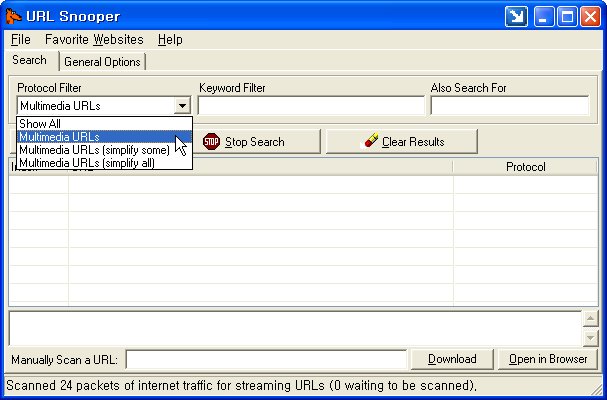Select Multimedia URLs option in the list
The width and height of the screenshot is (607, 400).
click(x=105, y=137)
